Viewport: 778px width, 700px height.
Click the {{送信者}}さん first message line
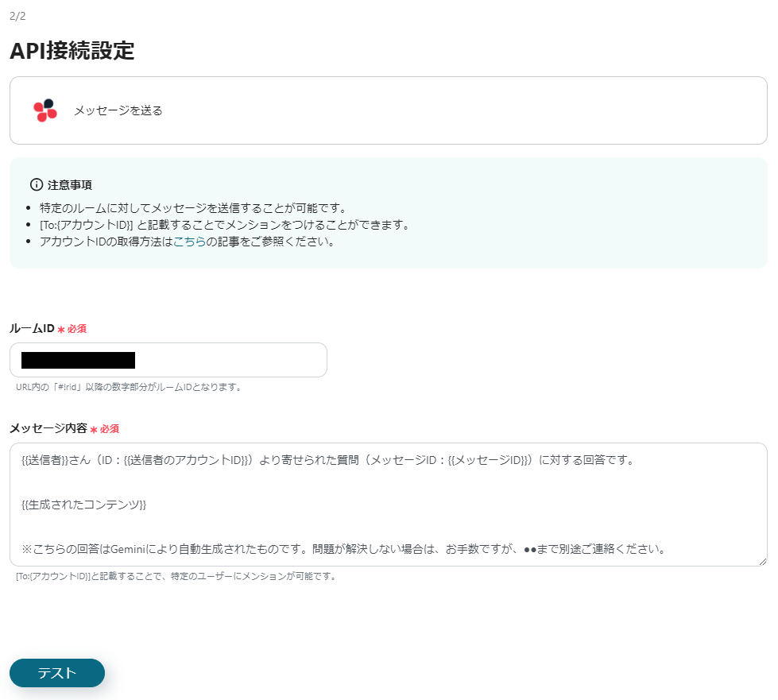tap(328, 460)
